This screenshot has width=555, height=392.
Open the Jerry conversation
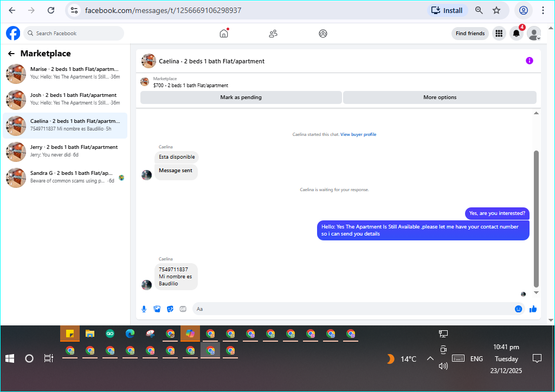(65, 151)
